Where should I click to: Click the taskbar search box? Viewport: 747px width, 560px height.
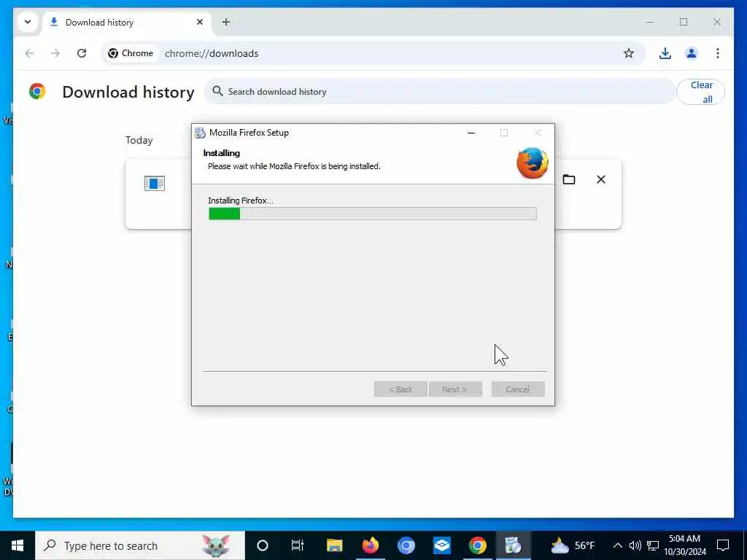click(140, 545)
